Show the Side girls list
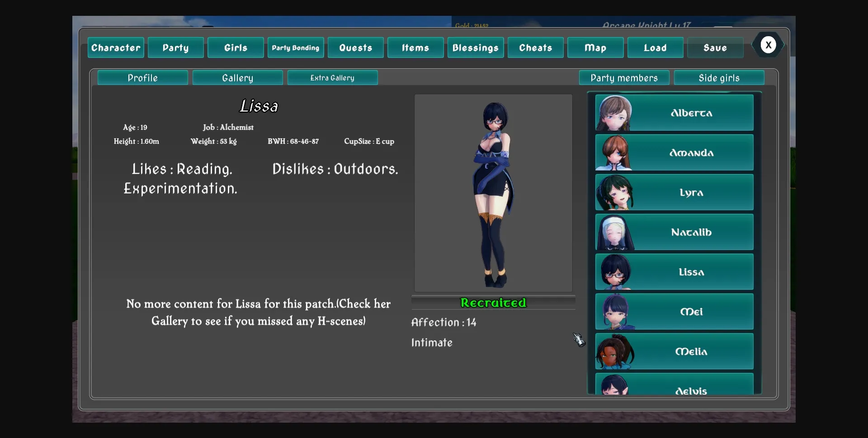 718,77
